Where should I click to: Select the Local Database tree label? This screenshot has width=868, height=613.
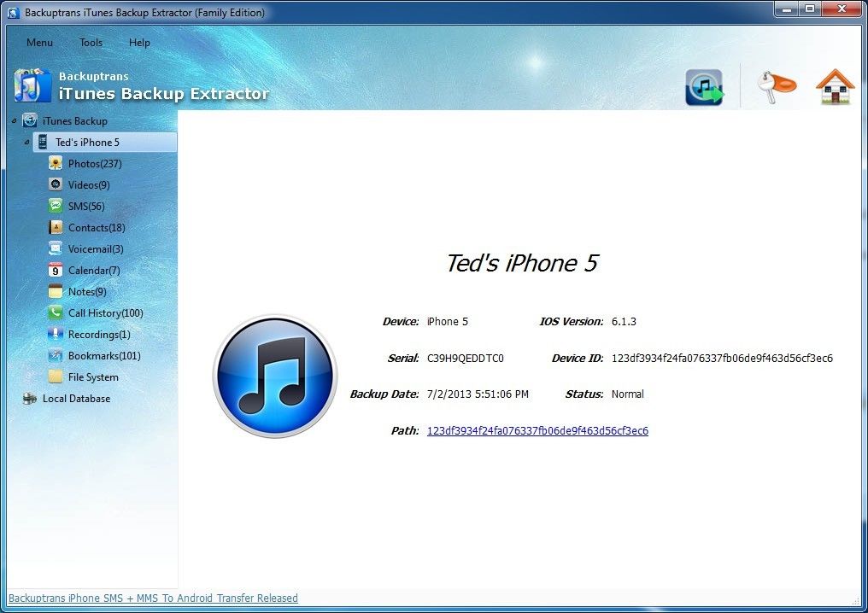coord(76,399)
